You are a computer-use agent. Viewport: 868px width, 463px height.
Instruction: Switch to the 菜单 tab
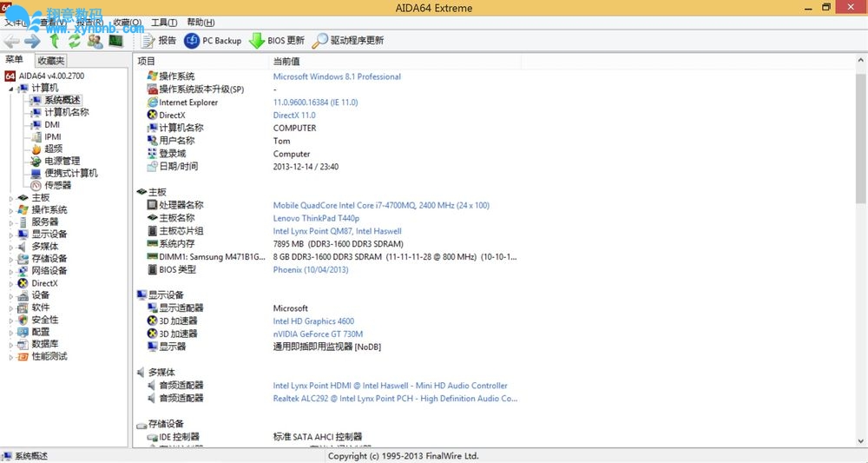[x=15, y=60]
